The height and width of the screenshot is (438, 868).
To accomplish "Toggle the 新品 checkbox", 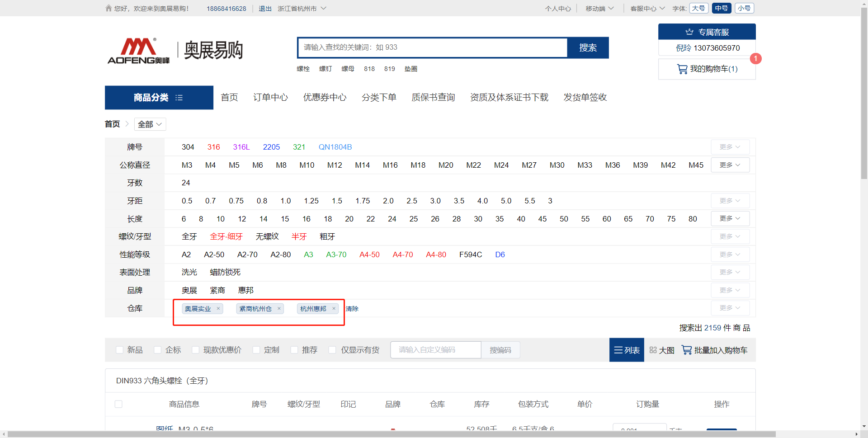I will 119,350.
